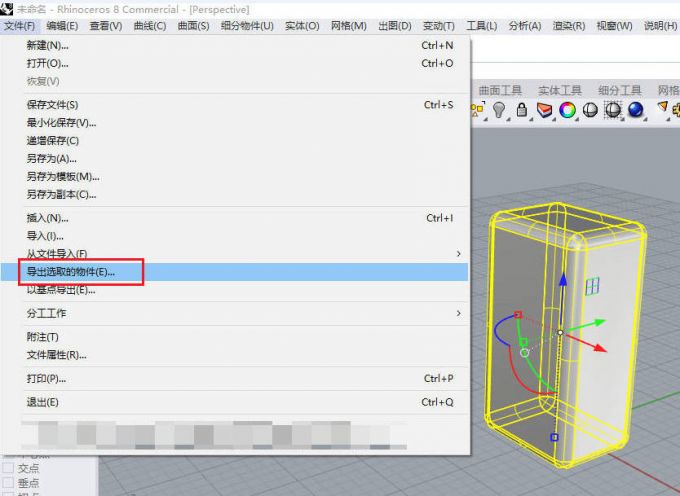Close the 文件(F) menu in menu bar
The height and width of the screenshot is (496, 680).
point(20,26)
